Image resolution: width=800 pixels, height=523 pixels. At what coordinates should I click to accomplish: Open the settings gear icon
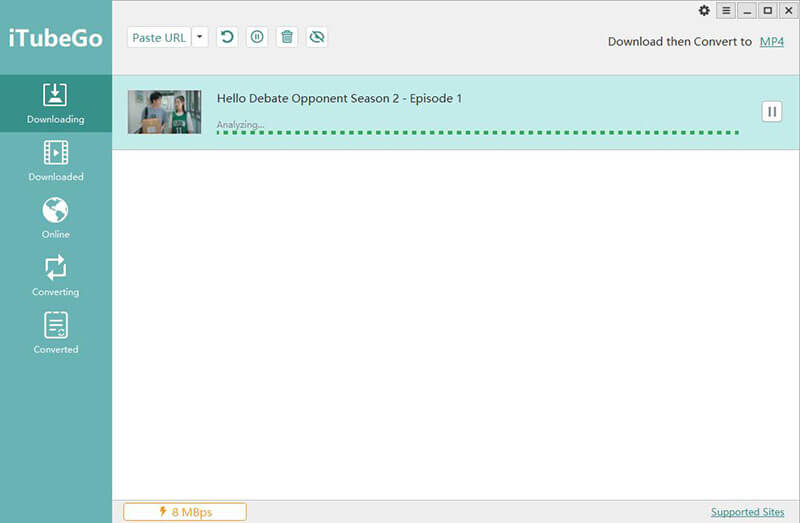704,11
